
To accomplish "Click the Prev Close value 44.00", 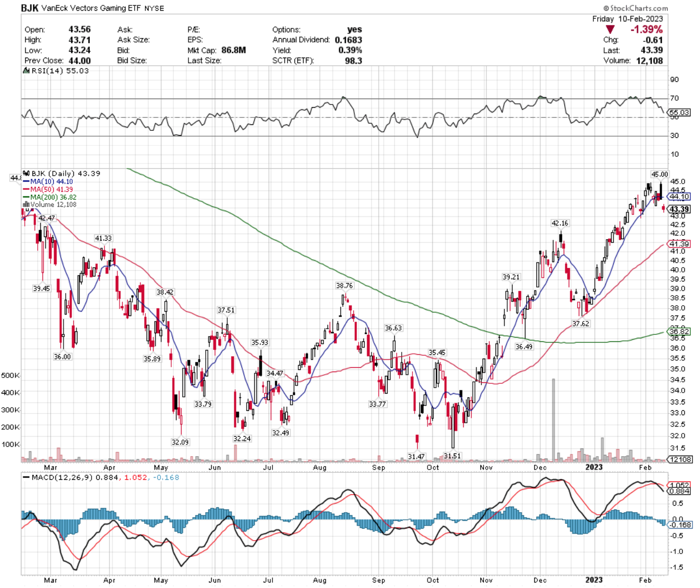I will coord(80,61).
